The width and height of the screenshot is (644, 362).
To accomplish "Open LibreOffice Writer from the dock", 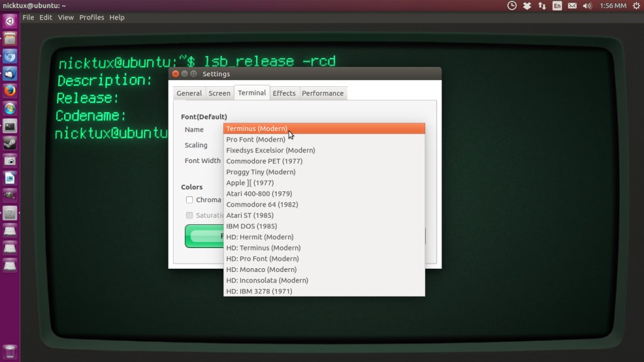I will click(10, 178).
